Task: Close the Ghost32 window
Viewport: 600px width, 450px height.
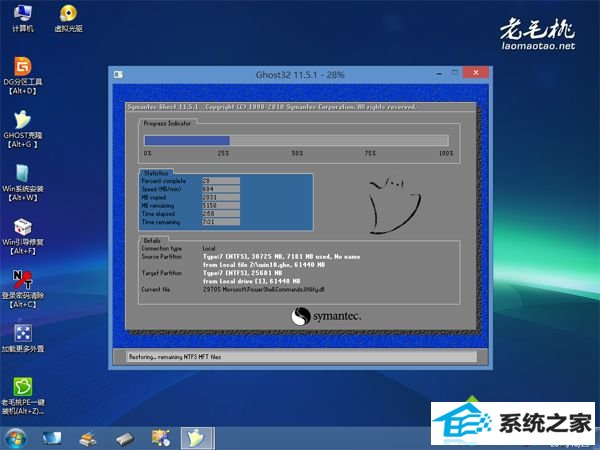Action: click(476, 72)
